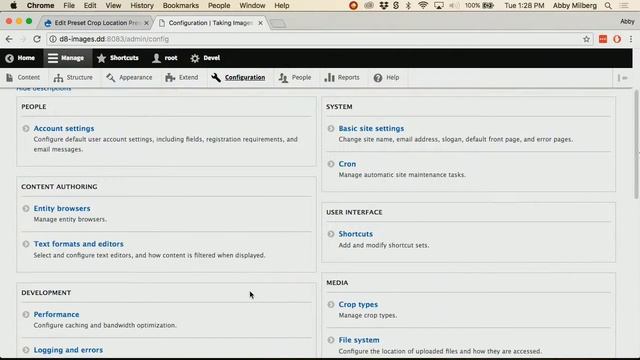Open Entity browsers link
640x360 pixels.
(62, 208)
